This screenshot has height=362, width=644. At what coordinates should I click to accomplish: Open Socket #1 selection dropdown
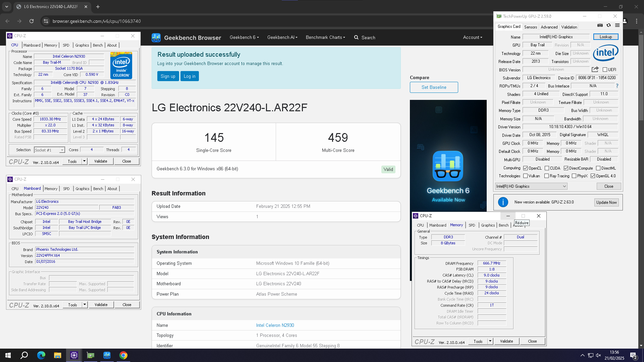coord(49,150)
